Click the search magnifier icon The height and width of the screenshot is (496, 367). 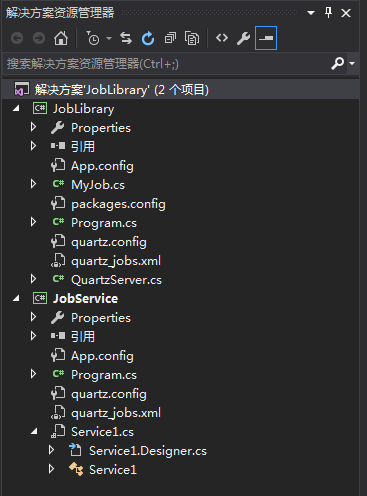(x=337, y=63)
